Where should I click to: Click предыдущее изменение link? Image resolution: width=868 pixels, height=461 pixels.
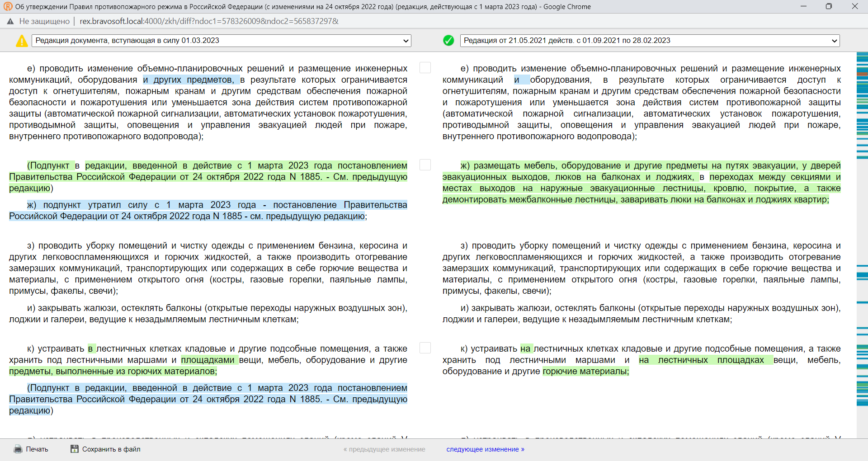click(384, 449)
